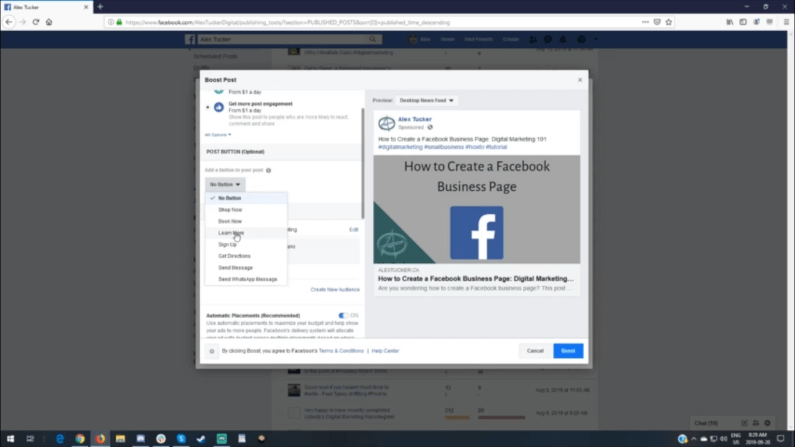Click the #digitalmarketing hashtag in preview

[x=400, y=147]
